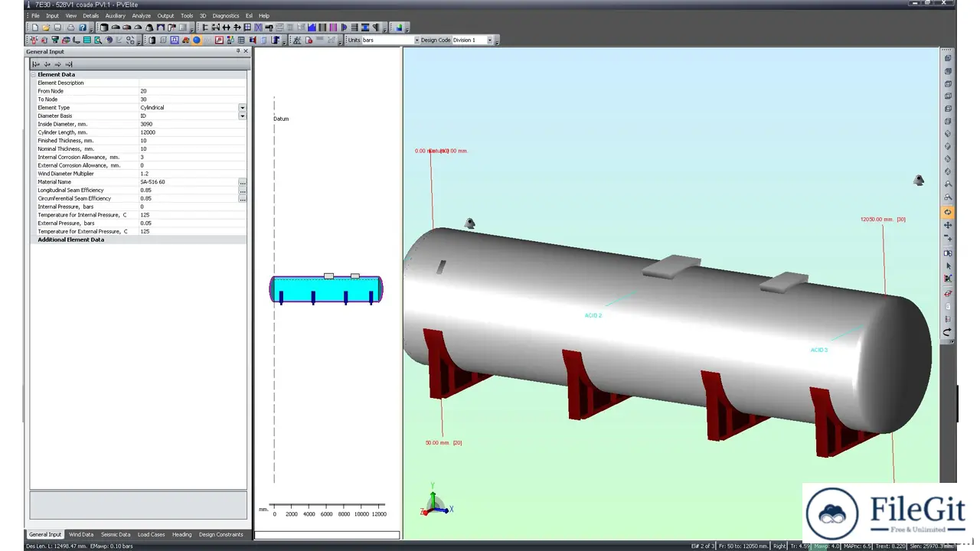Screen dimensions: 980x551
Task: Open the Element Type dropdown
Action: (242, 108)
